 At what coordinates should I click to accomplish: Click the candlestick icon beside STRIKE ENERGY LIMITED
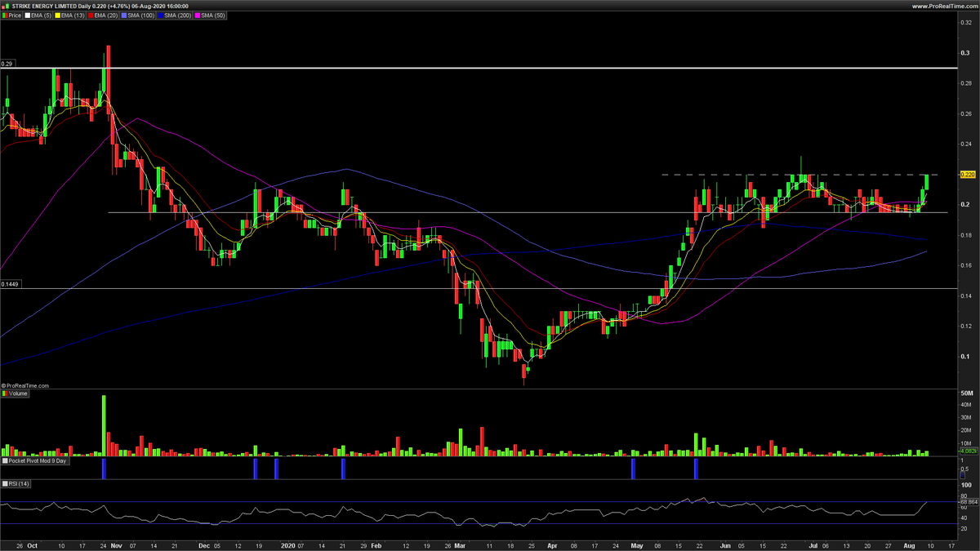tap(6, 6)
